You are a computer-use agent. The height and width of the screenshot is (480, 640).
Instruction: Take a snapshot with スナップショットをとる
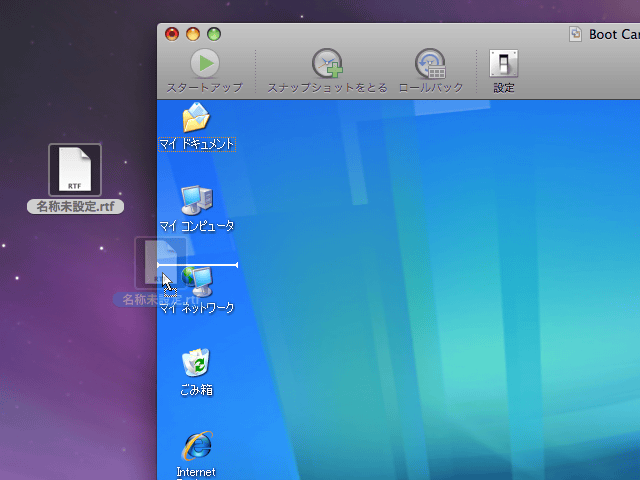(327, 63)
